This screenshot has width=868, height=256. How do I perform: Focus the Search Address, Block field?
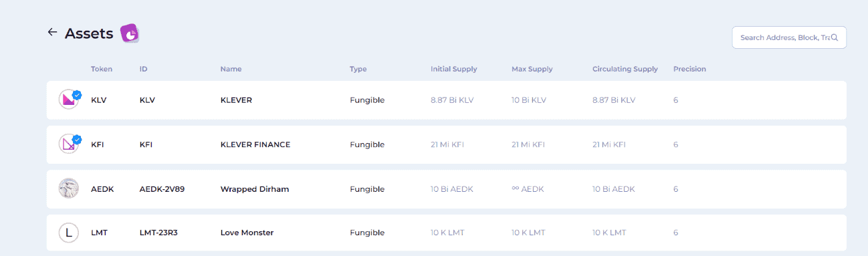click(790, 37)
